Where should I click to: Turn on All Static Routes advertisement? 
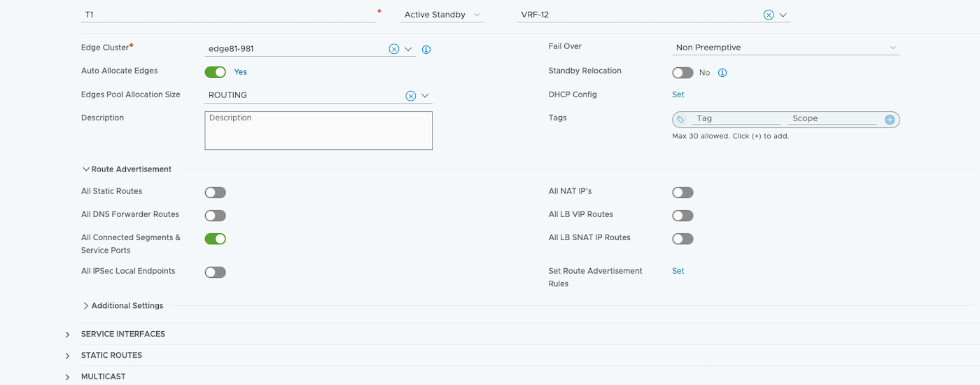click(x=215, y=192)
